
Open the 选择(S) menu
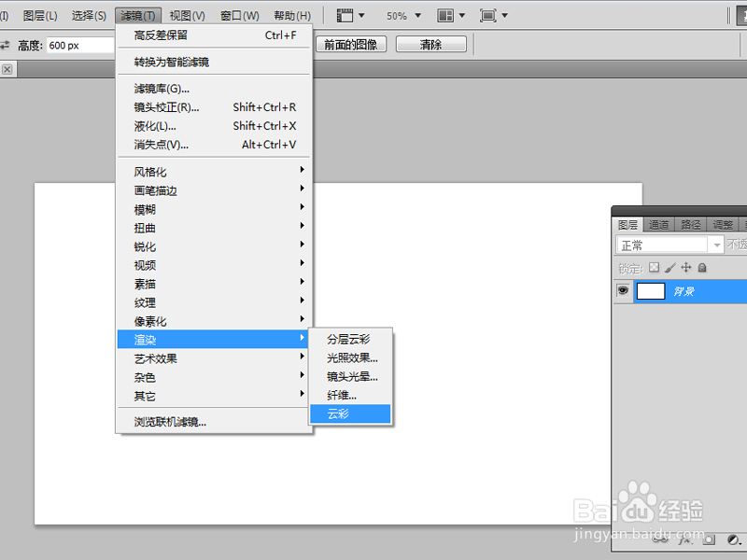89,16
